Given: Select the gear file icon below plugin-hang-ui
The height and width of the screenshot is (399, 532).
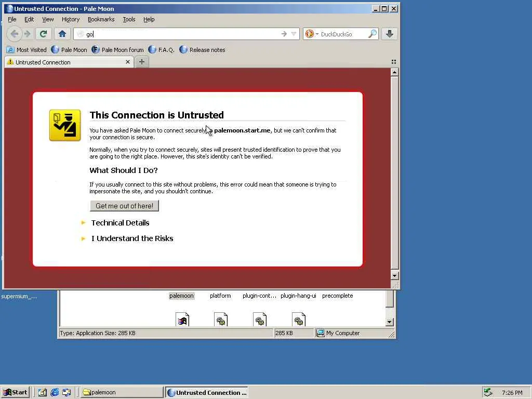Looking at the screenshot, I should [299, 320].
